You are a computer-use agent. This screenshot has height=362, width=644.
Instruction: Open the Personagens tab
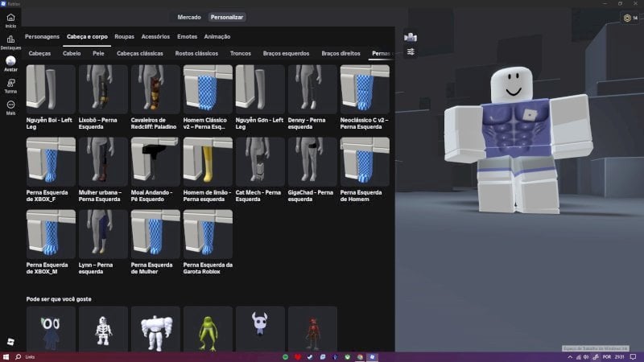click(42, 36)
